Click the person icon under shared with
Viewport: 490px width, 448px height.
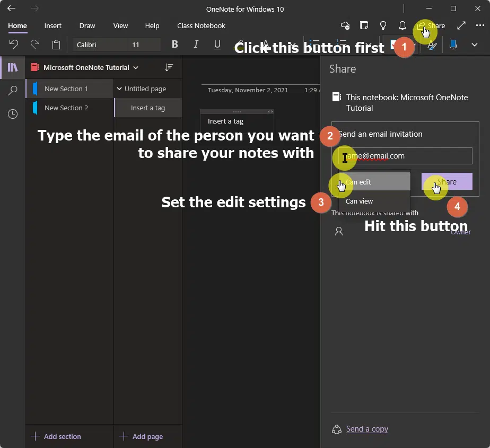pyautogui.click(x=339, y=231)
